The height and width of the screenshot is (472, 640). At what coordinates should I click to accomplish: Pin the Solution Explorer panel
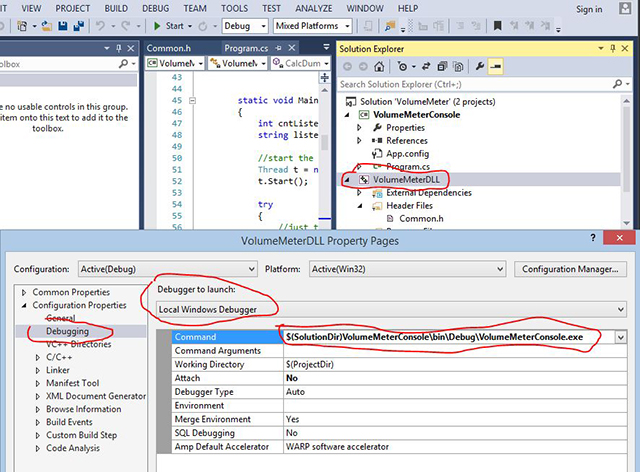pos(612,48)
